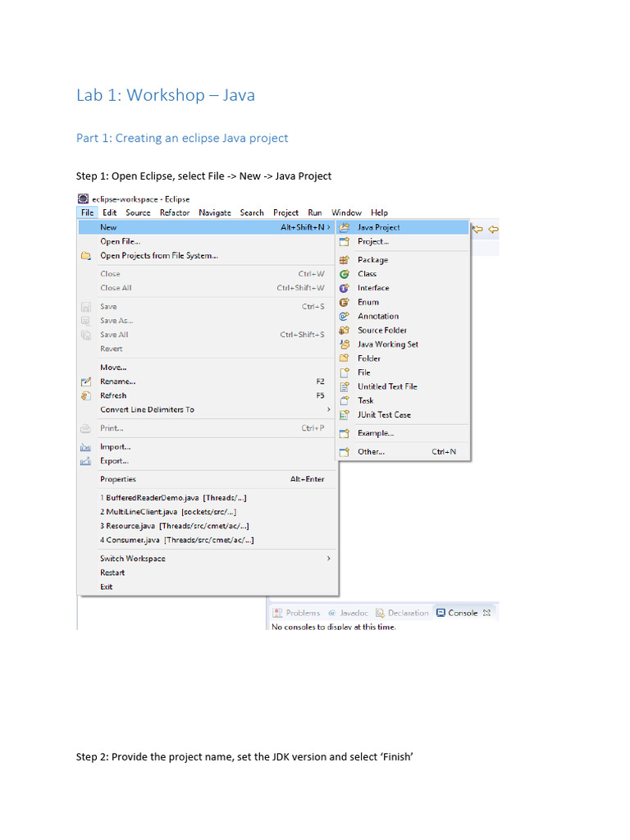This screenshot has height=840, width=630.
Task: Click the forward navigation arrow in toolbar
Action: pos(493,230)
